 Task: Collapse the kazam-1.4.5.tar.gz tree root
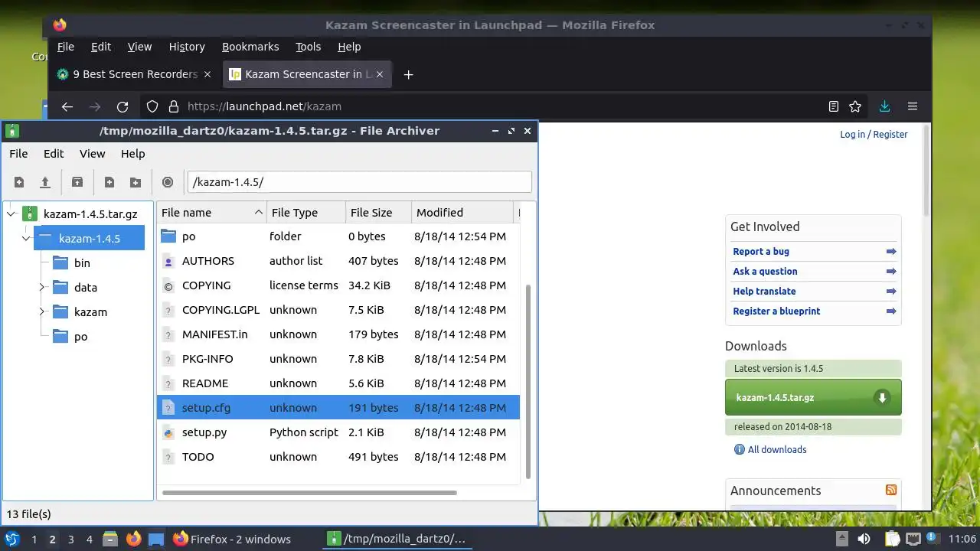pyautogui.click(x=11, y=214)
